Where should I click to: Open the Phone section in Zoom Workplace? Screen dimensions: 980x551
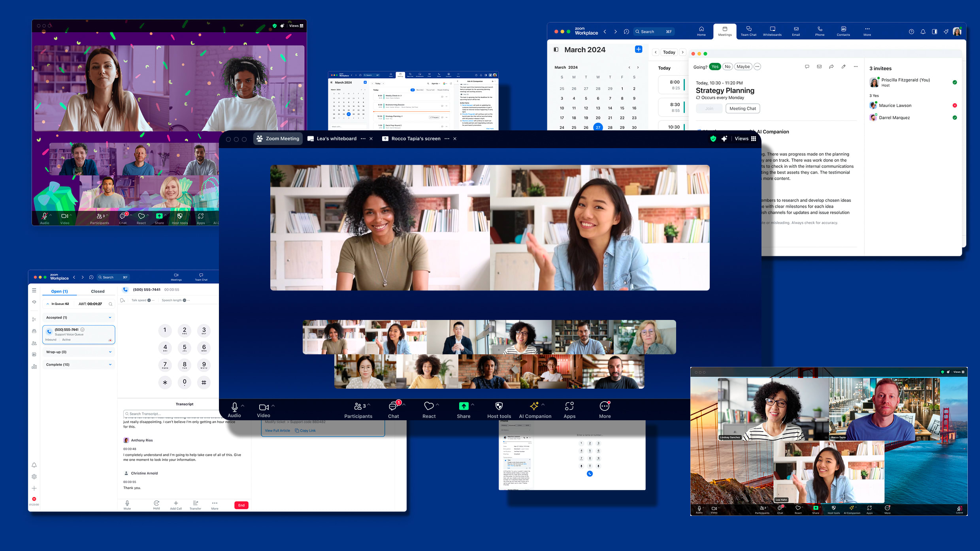(x=820, y=31)
